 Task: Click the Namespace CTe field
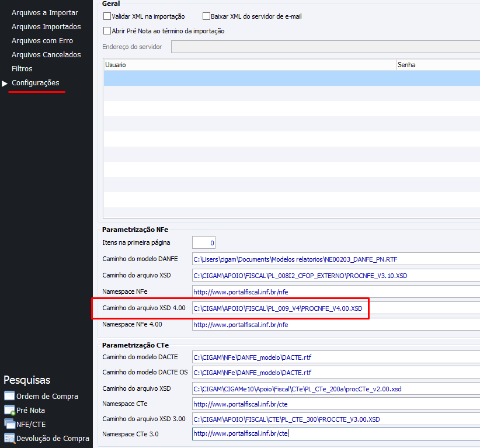(x=336, y=404)
